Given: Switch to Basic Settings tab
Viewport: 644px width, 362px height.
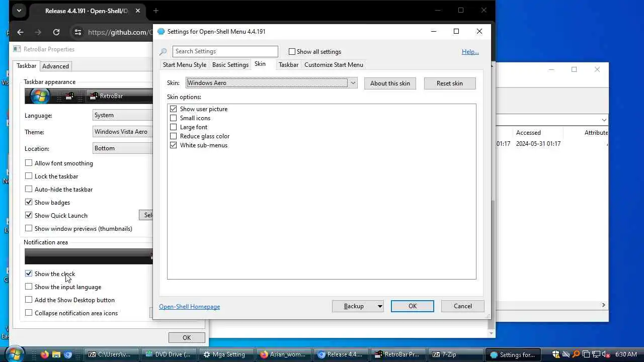Looking at the screenshot, I should point(230,65).
